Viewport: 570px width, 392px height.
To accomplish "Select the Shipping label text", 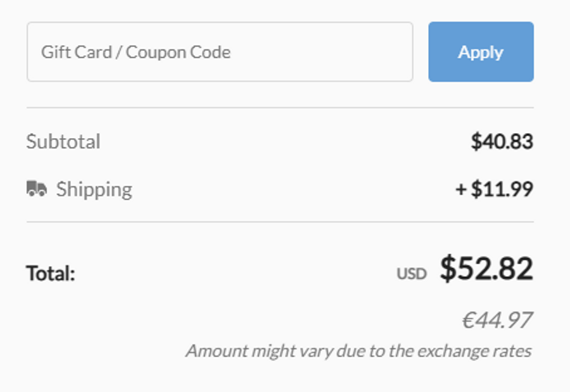I will click(94, 189).
